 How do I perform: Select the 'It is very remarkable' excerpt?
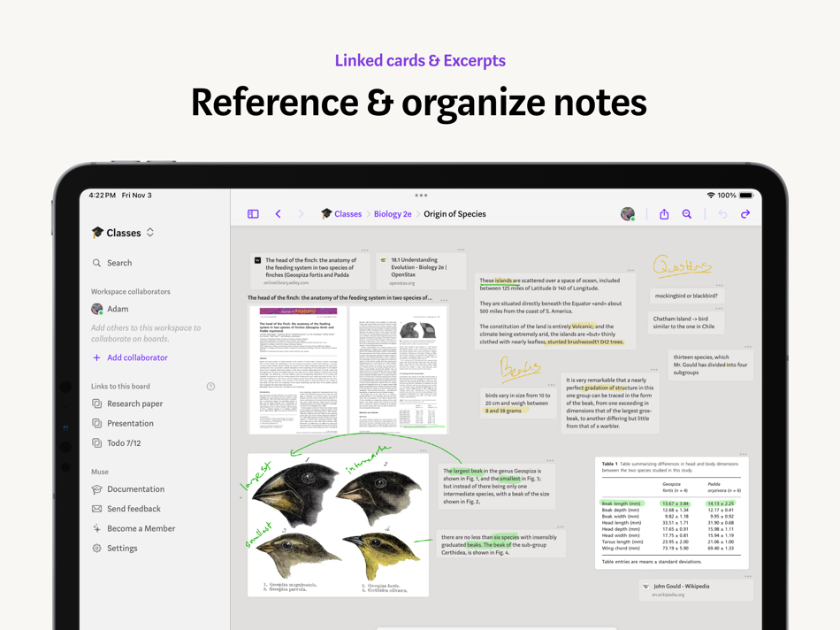(x=610, y=403)
